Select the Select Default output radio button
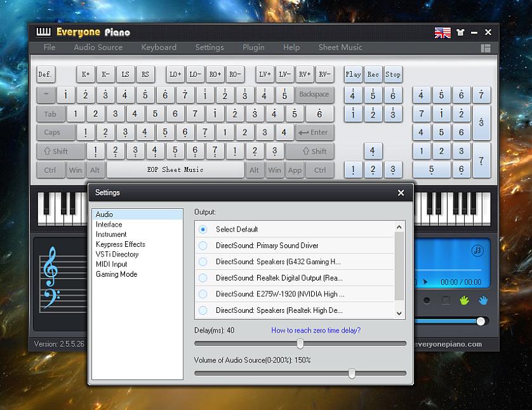Viewport: 532px width, 410px height. (203, 229)
